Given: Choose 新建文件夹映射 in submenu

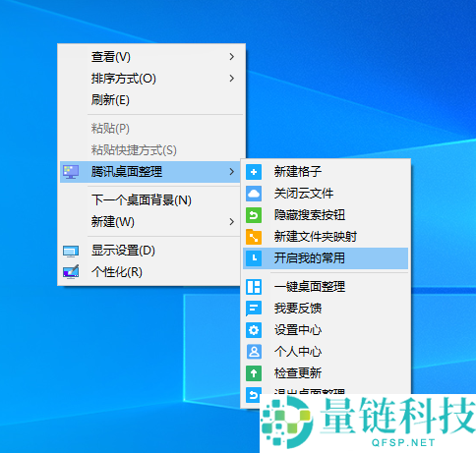Looking at the screenshot, I should coord(326,237).
